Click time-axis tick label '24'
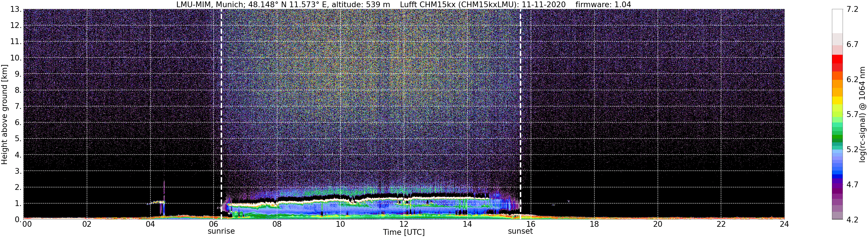This screenshot has width=868, height=238. coord(784,224)
